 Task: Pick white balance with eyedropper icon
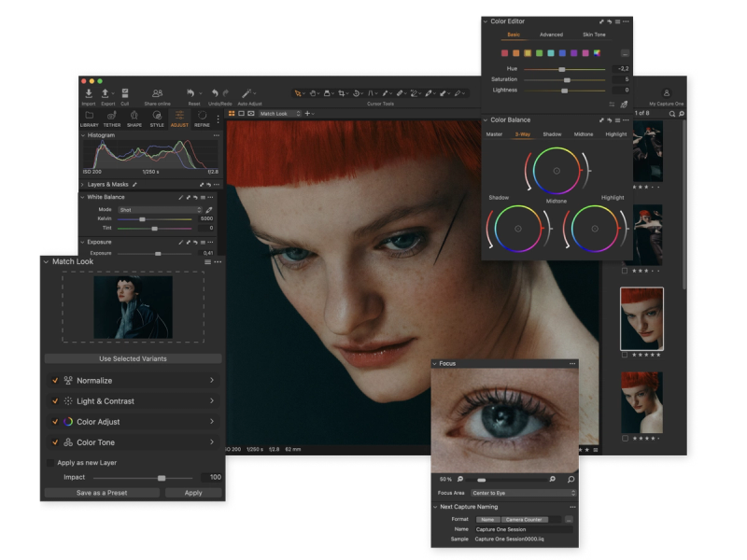coord(208,209)
